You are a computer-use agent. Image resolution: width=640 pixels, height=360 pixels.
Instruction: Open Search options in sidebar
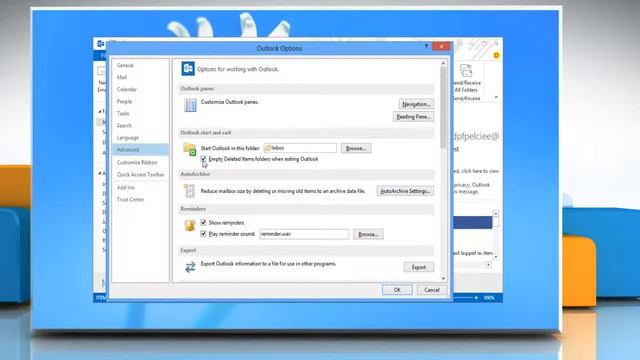point(124,126)
